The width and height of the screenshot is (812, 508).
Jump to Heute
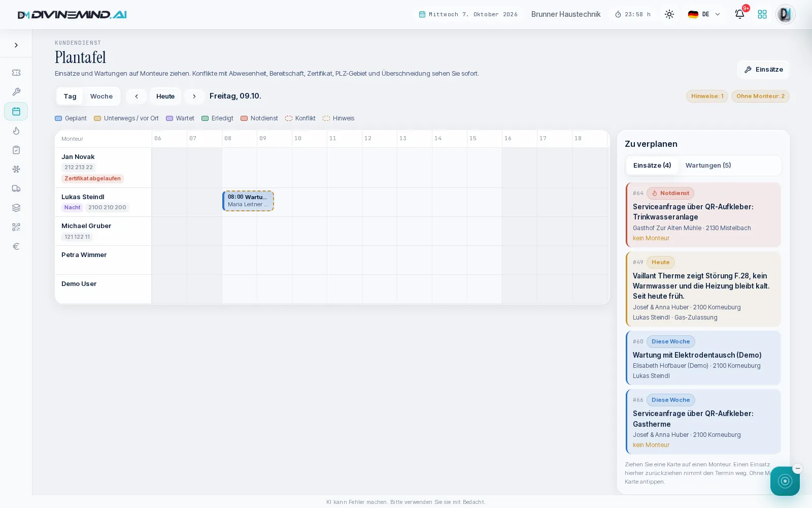(x=165, y=96)
